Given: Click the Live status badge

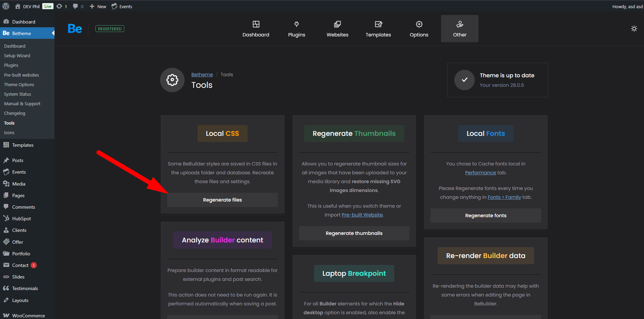Looking at the screenshot, I should (x=48, y=6).
